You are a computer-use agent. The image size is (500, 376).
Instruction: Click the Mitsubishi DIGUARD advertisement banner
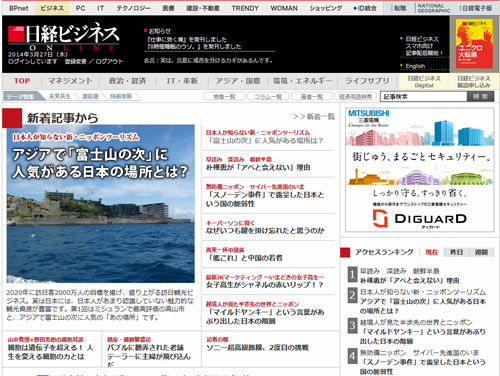tap(419, 170)
